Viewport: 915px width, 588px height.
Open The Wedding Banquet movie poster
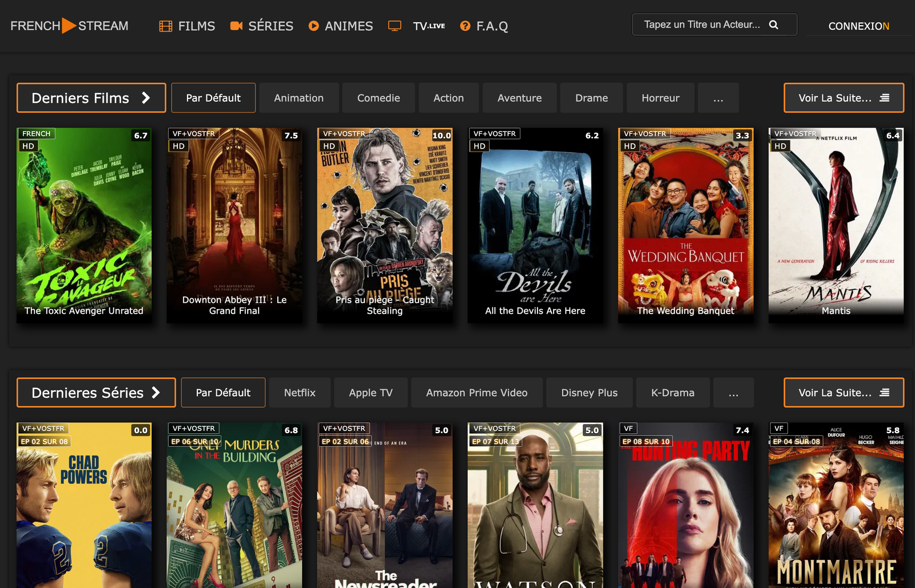tap(686, 225)
